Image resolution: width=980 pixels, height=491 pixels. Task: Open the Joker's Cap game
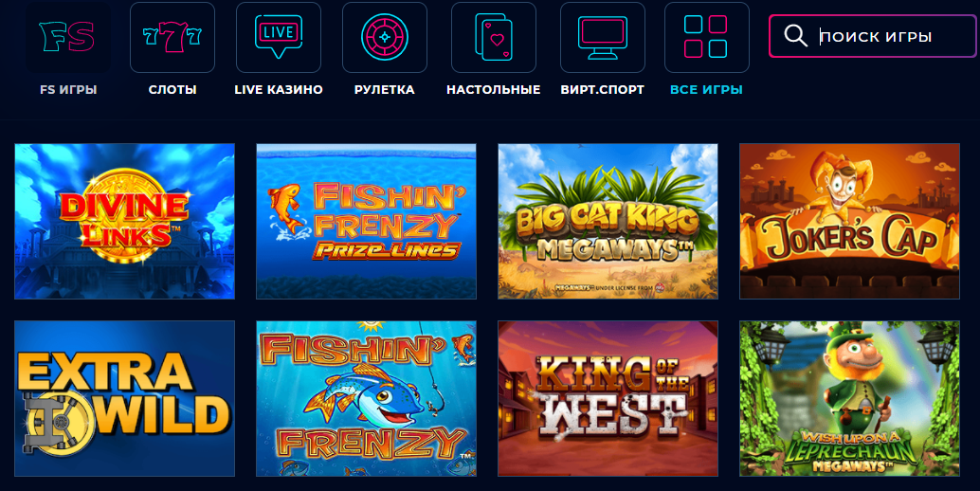[x=849, y=221]
